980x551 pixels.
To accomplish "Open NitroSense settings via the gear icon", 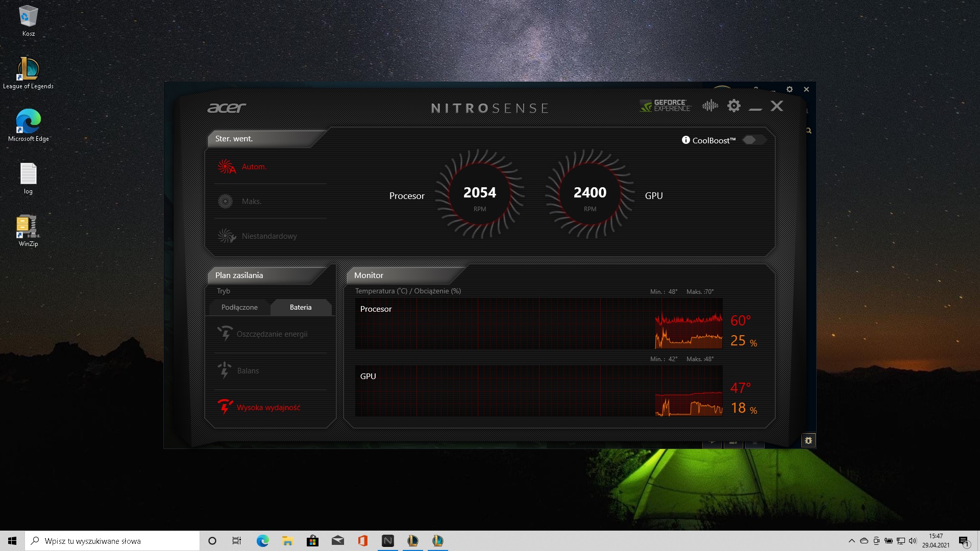I will coord(733,106).
